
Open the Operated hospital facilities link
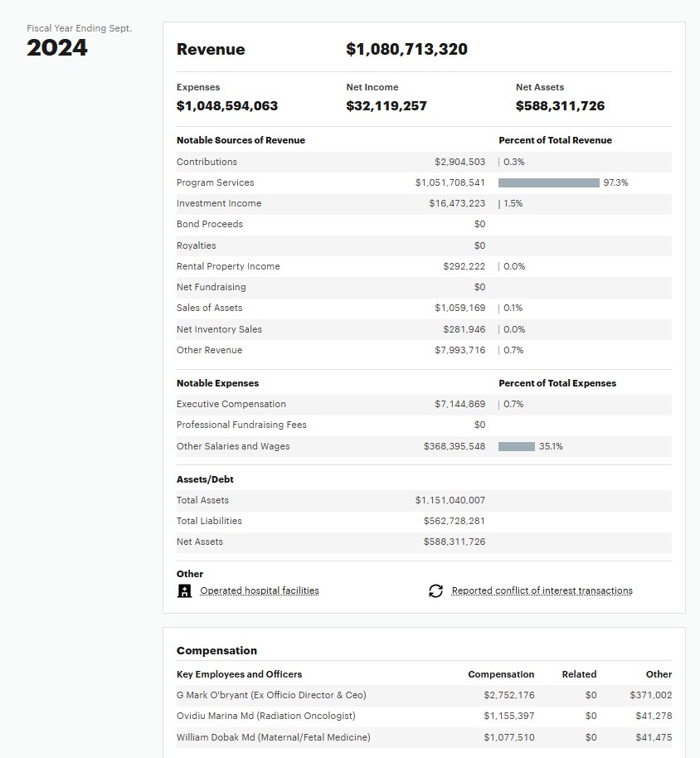(259, 590)
